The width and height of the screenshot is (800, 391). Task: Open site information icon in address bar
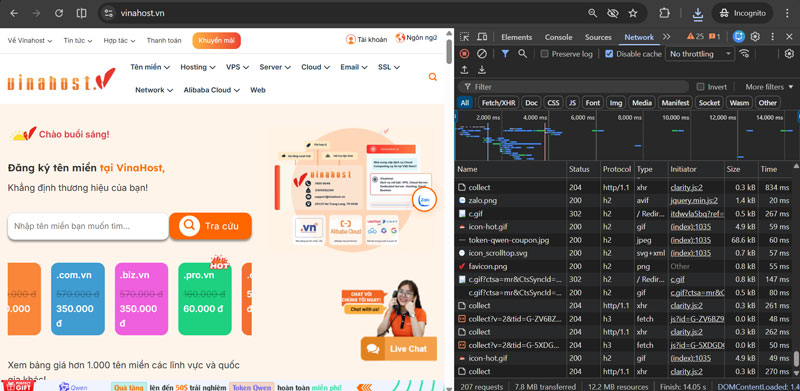click(108, 13)
